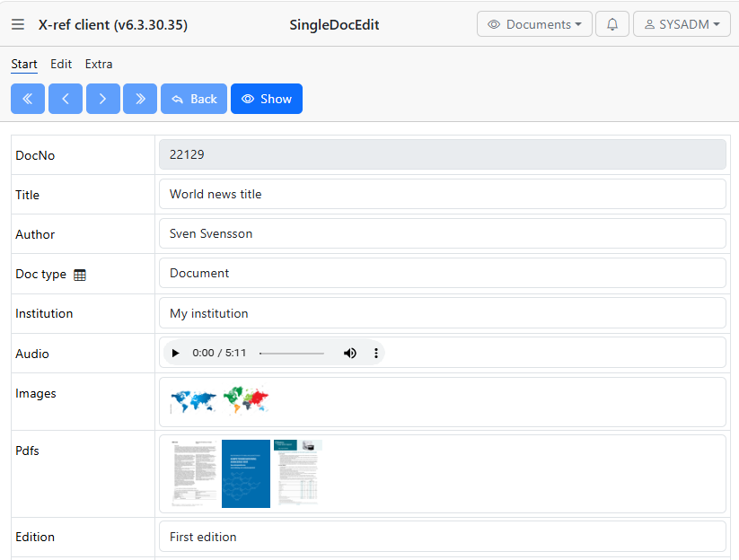The width and height of the screenshot is (739, 560).
Task: Expand the Documents dropdown
Action: 534,24
